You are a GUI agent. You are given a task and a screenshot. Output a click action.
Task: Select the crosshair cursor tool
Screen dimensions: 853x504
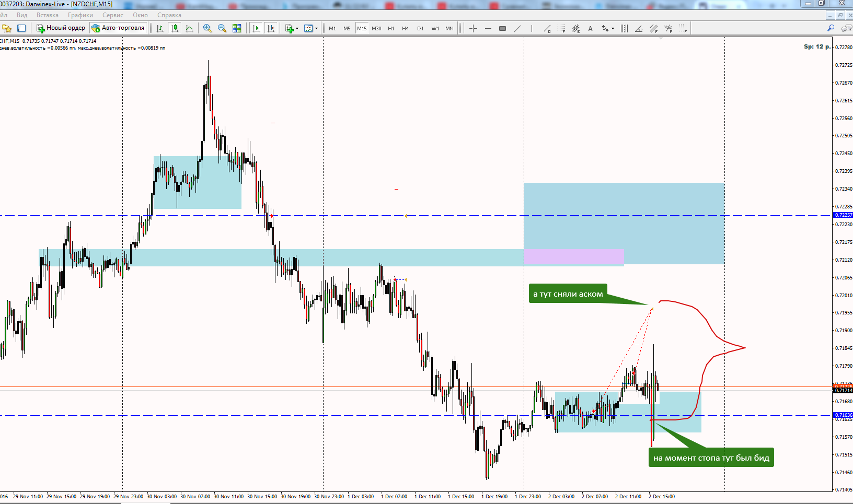click(x=473, y=28)
